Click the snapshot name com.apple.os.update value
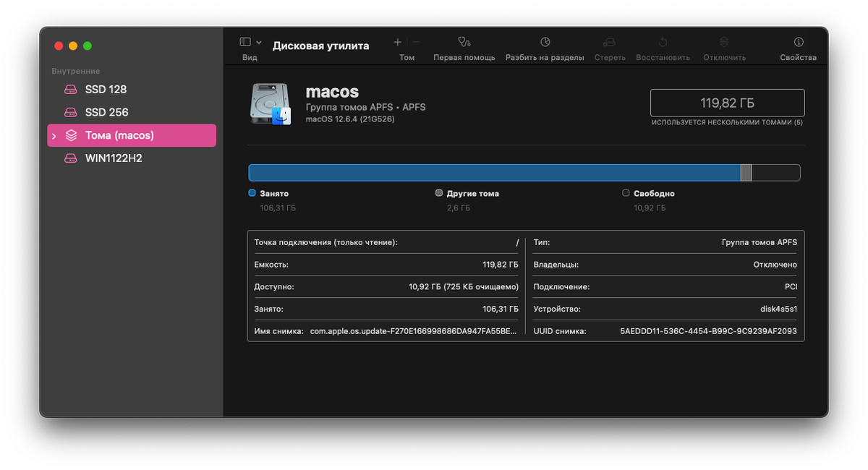868x470 pixels. click(414, 331)
